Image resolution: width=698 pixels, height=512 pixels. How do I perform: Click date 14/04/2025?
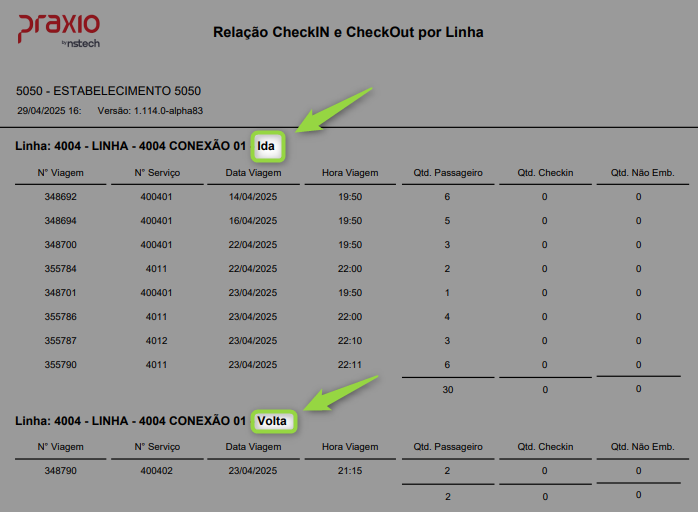click(x=253, y=197)
